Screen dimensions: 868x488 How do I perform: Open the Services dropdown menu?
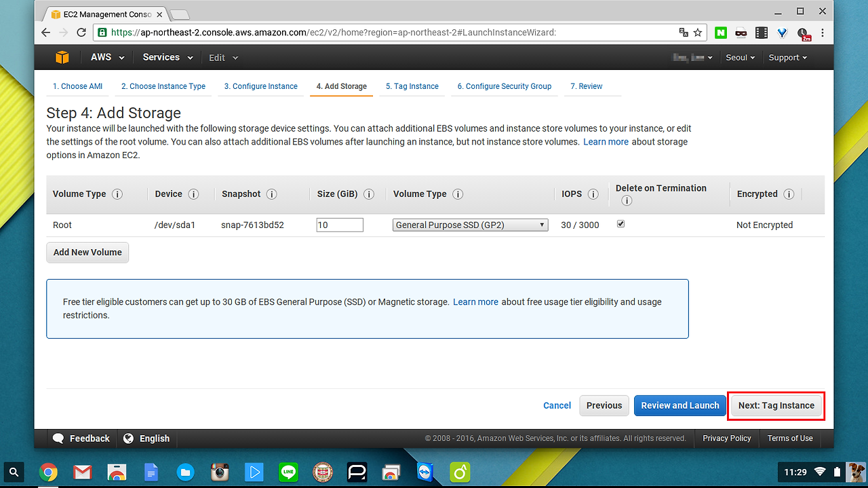(x=167, y=58)
